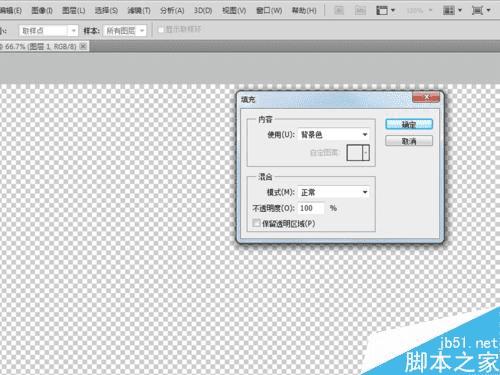This screenshot has width=500, height=375.
Task: Open the custom pattern swatch picker
Action: click(x=354, y=153)
